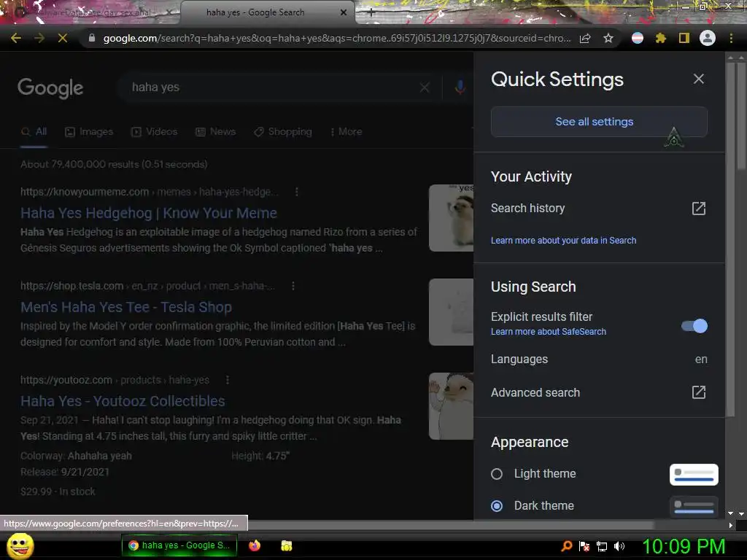Click the browser address bar URL
747x560 pixels.
tap(337, 38)
